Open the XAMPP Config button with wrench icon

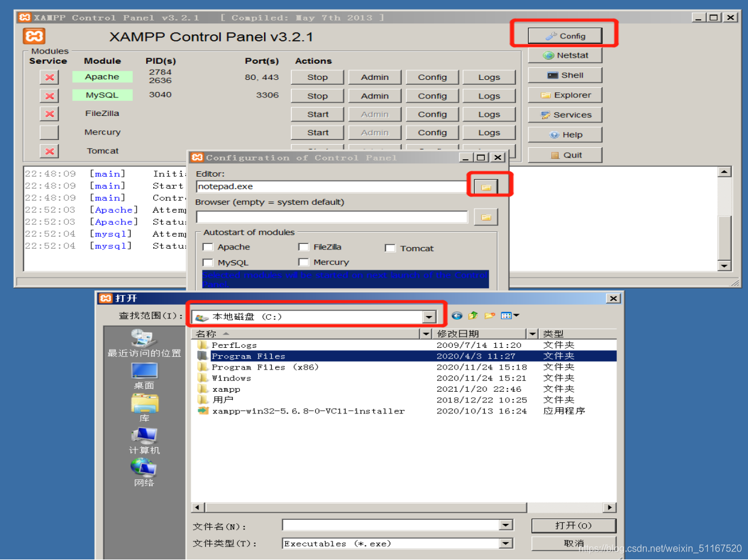[x=565, y=36]
